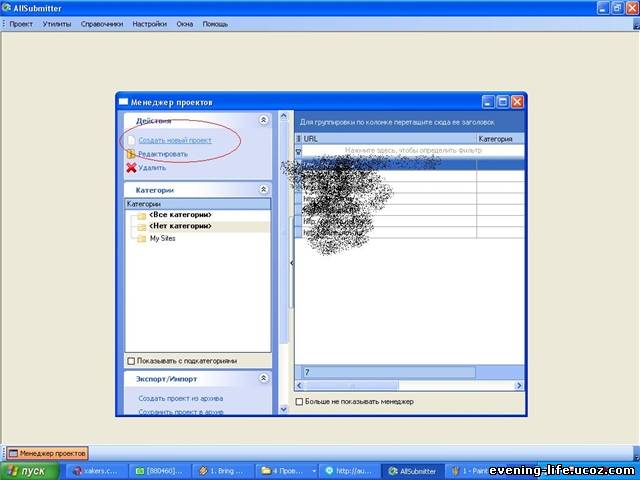Viewport: 640px width, 480px height.
Task: Select the <Все категории> tree item
Action: tap(180, 215)
